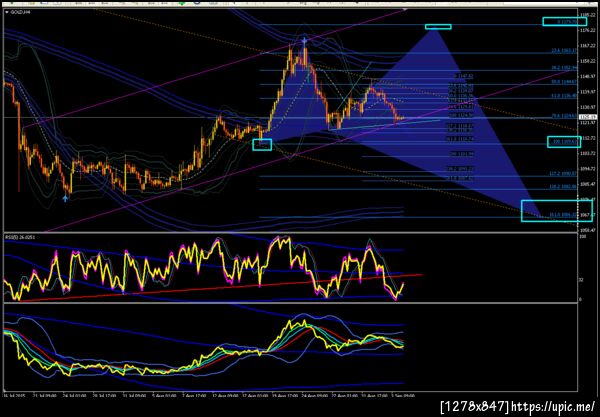Select the red trendline in the RSI panel
Screen dimensions: 600x417
pyautogui.click(x=220, y=288)
